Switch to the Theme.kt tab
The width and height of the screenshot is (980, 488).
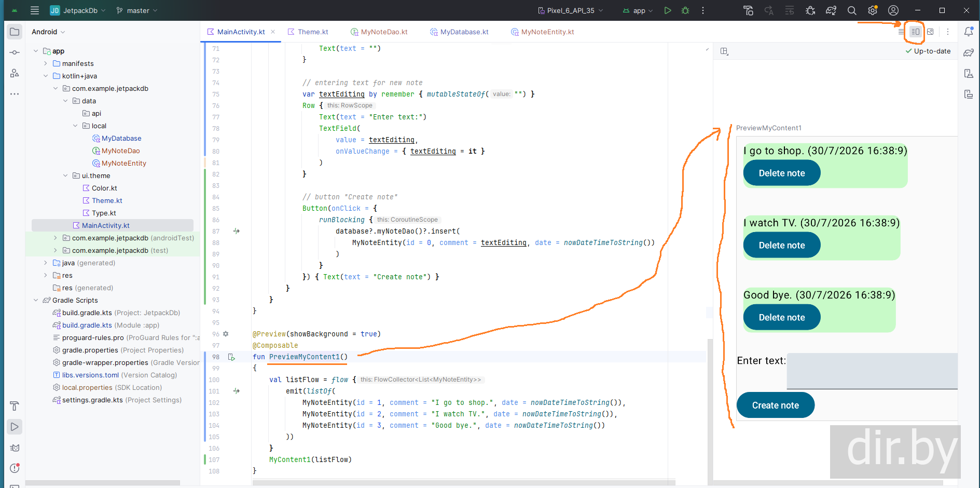tap(308, 32)
